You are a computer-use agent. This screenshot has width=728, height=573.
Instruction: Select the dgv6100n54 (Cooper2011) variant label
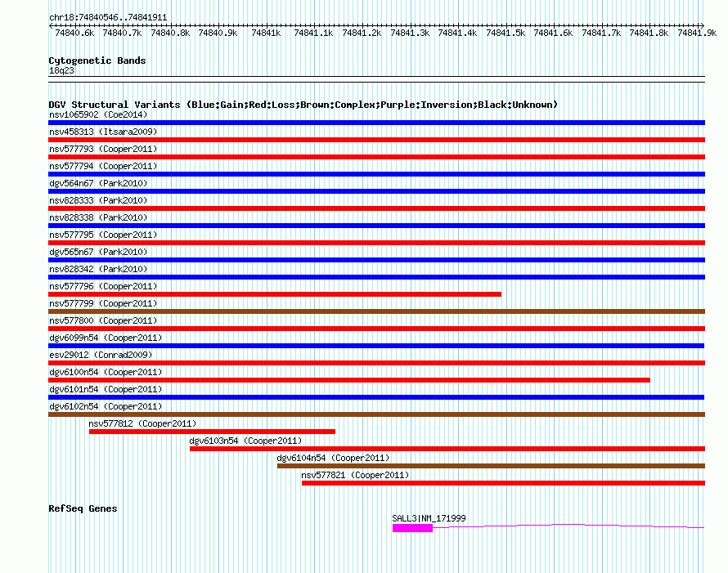(106, 372)
